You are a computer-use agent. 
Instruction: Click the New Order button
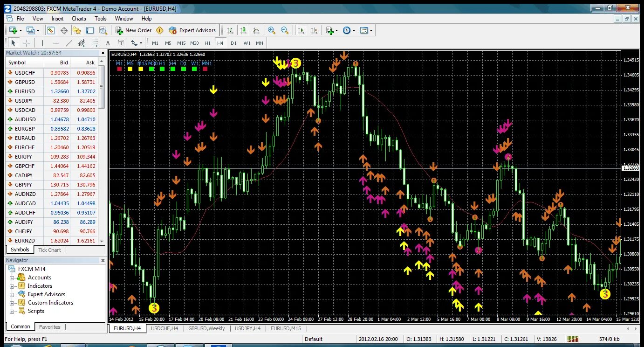click(134, 30)
